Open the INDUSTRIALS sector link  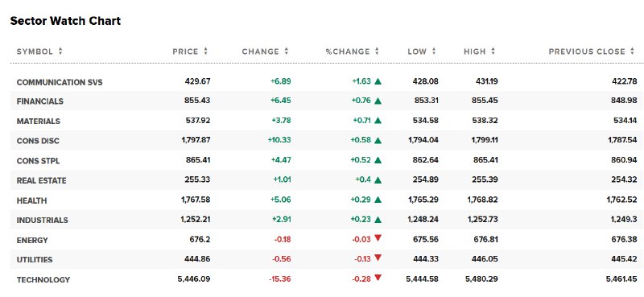43,221
